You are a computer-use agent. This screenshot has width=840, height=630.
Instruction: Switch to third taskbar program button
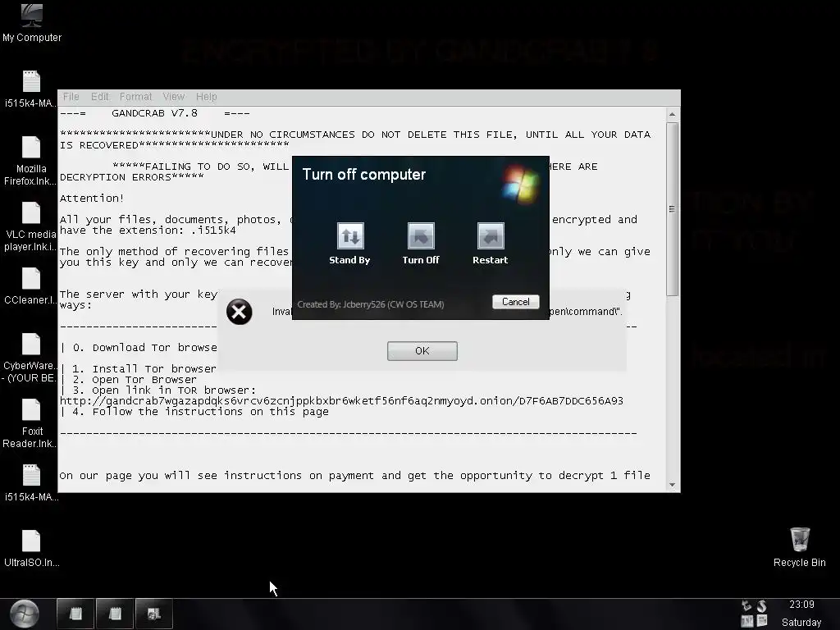point(153,614)
